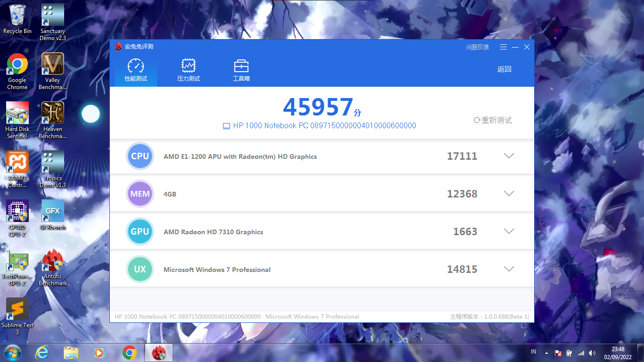The height and width of the screenshot is (362, 644).
Task: Click Microsoft Windows 7 Professional in the UX row
Action: (217, 270)
